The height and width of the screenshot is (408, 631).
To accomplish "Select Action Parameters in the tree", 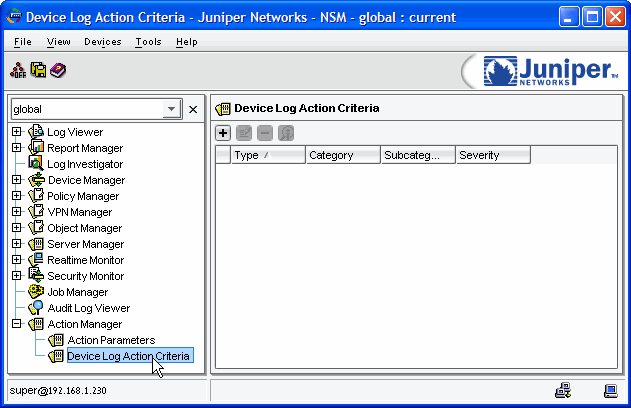I will pos(111,340).
